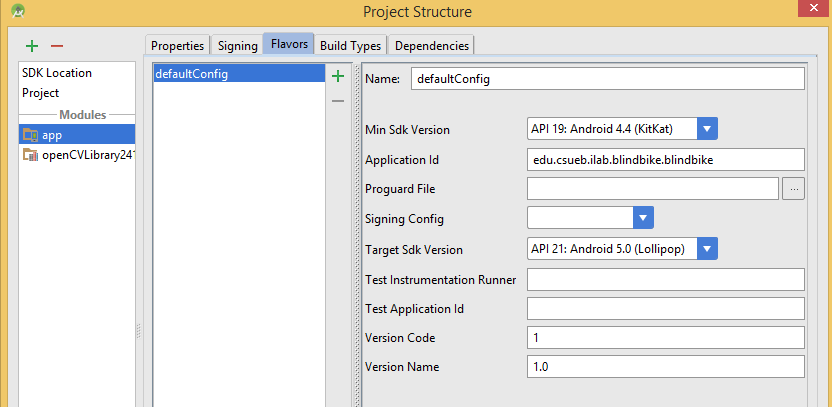Switch to the Build Types tab
832x407 pixels.
pyautogui.click(x=350, y=45)
